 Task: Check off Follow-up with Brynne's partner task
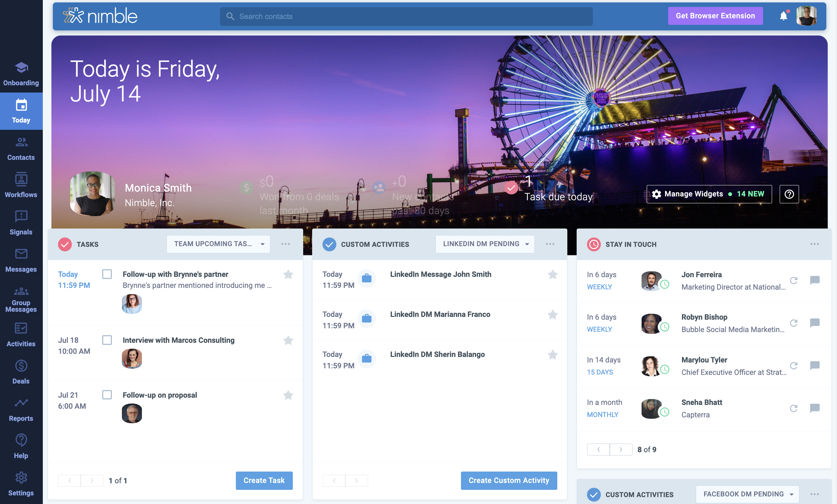[x=107, y=274]
